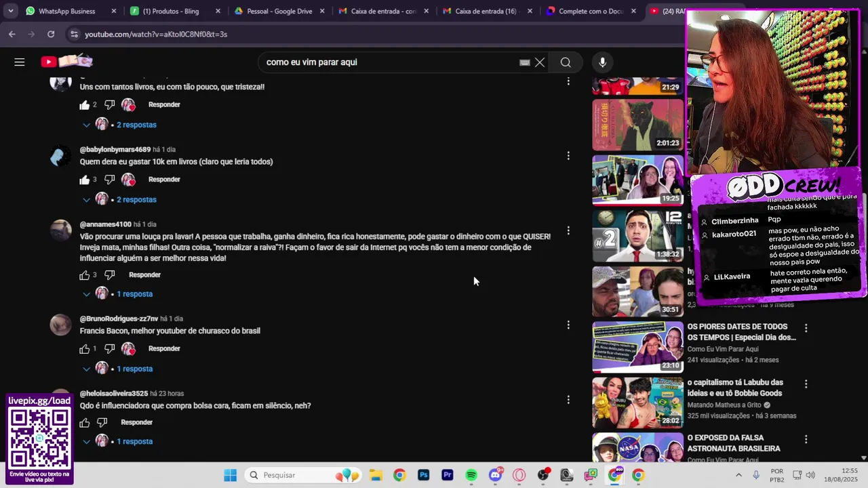
Task: Open @babylonbymars4689 channel link
Action: pos(115,150)
